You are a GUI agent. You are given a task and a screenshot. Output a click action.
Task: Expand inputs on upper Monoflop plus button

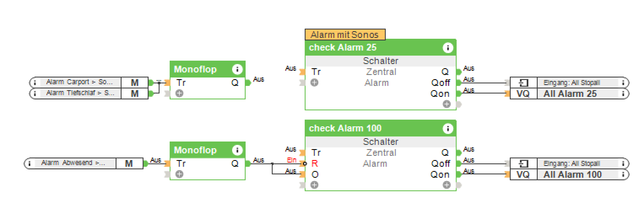pos(179,93)
